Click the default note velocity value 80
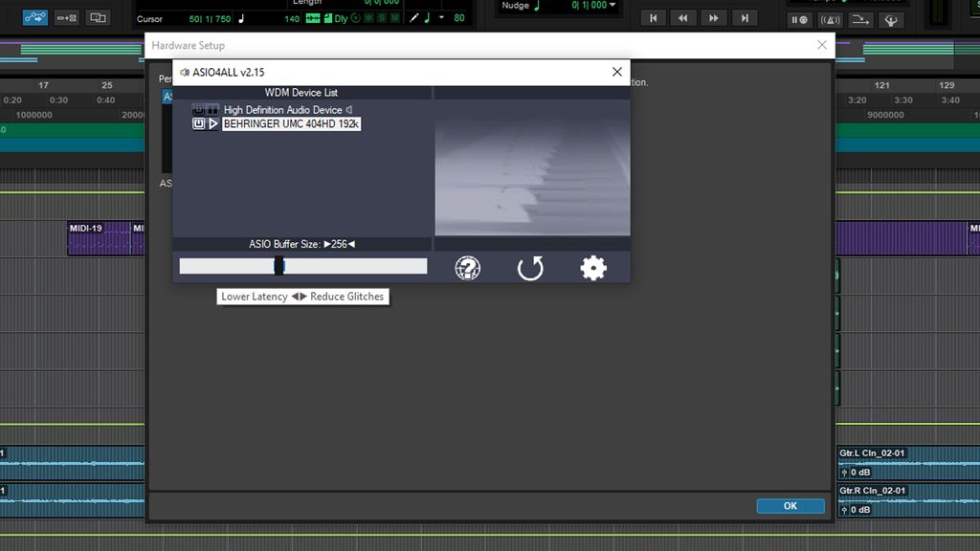980x551 pixels. (459, 18)
